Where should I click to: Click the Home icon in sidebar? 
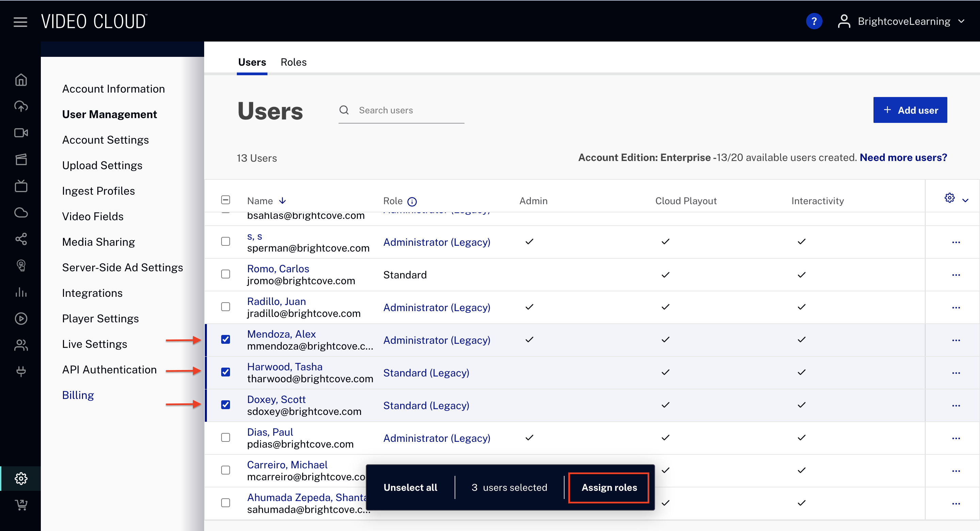tap(21, 80)
